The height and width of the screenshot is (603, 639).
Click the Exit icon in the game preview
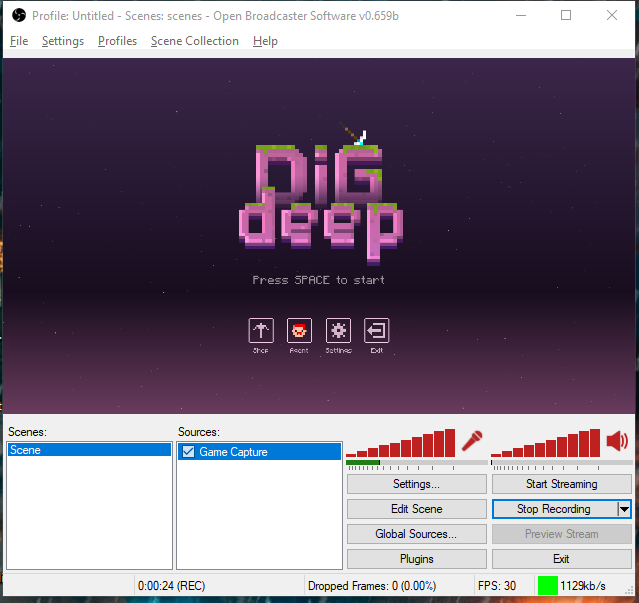pyautogui.click(x=376, y=330)
